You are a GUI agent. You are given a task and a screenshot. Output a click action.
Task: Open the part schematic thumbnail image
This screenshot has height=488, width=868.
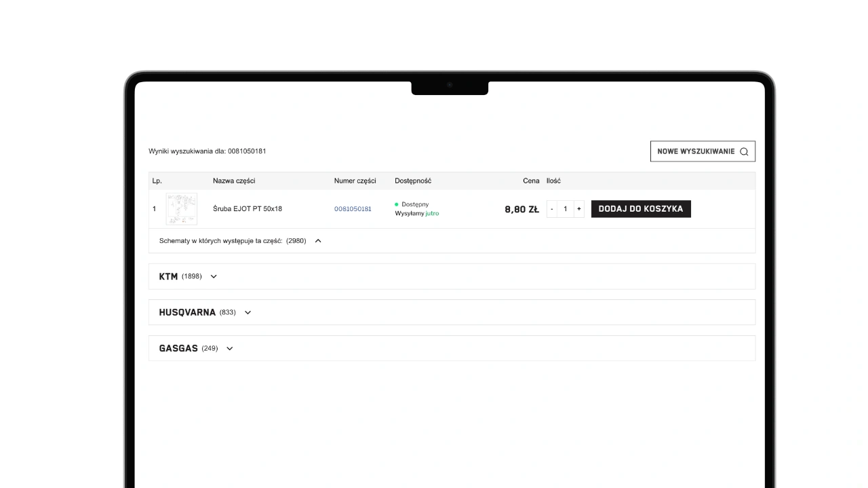(x=181, y=209)
